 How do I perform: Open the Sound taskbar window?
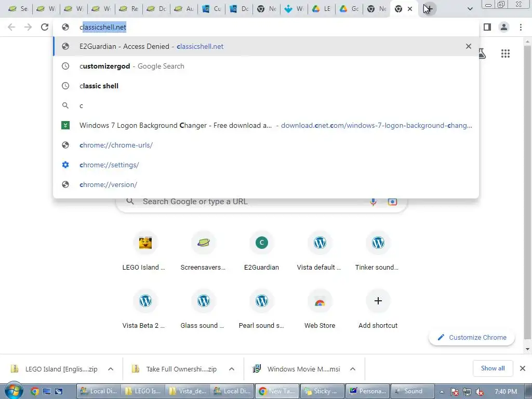click(x=413, y=391)
